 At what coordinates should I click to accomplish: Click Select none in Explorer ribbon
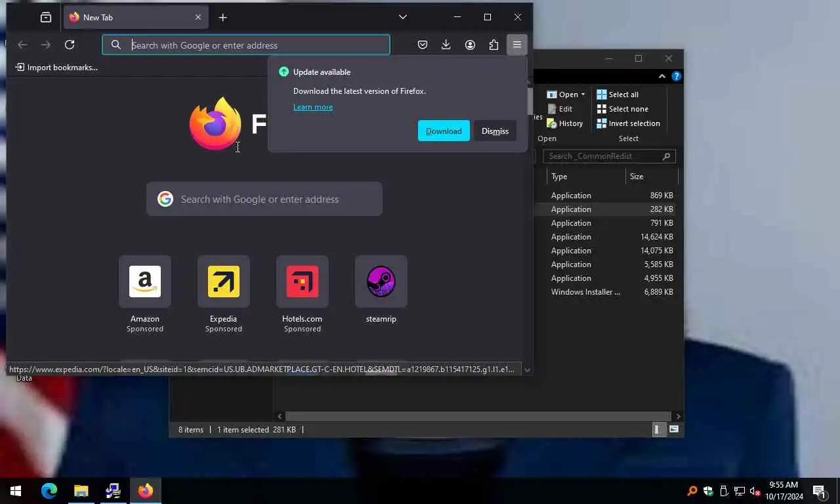coord(622,109)
